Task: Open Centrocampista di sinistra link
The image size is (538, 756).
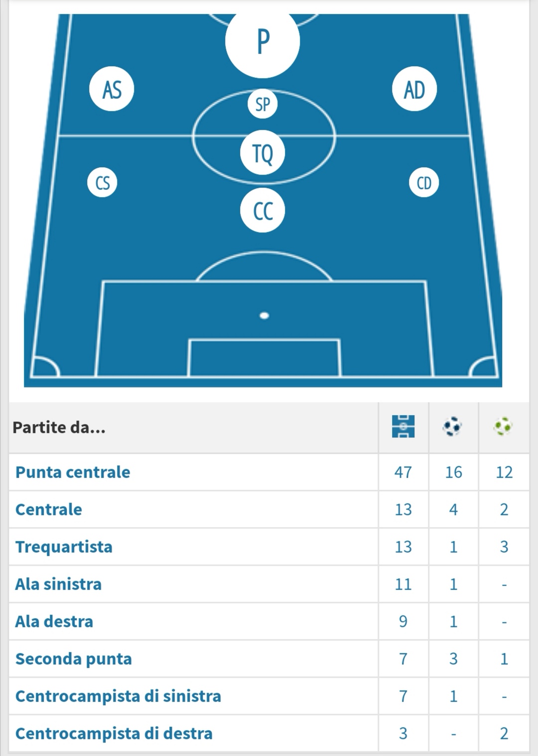Action: tap(118, 696)
